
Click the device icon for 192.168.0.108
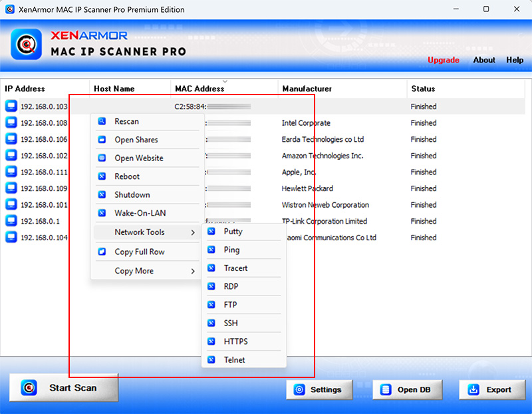coord(11,122)
